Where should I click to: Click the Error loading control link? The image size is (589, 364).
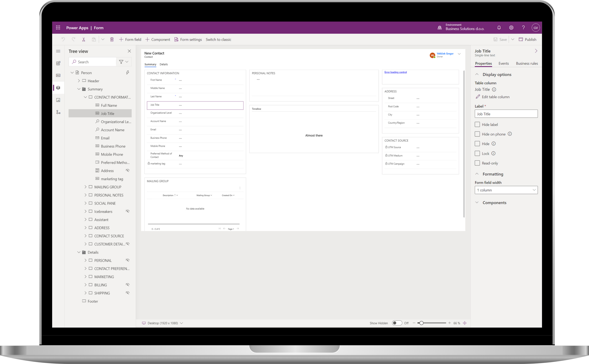point(395,72)
